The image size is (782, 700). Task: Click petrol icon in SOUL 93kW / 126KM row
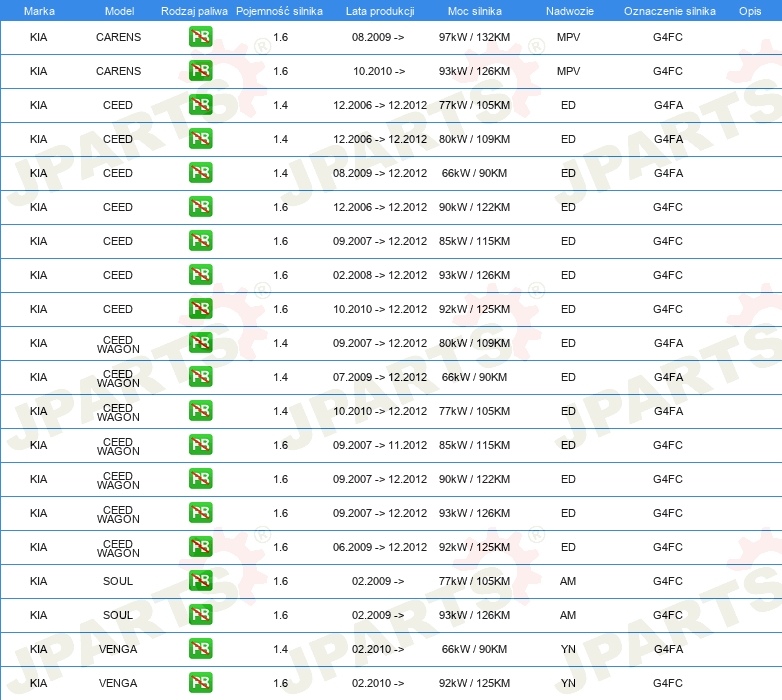200,615
